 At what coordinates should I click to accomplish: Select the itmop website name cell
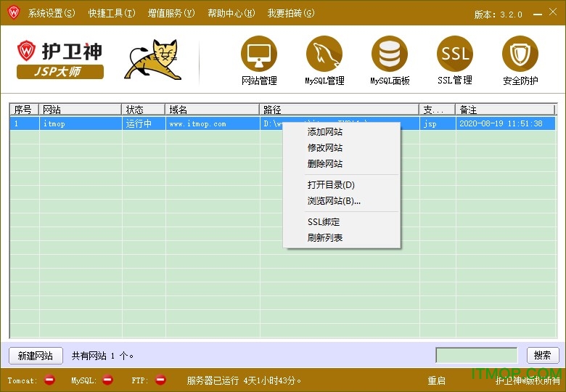pyautogui.click(x=80, y=123)
